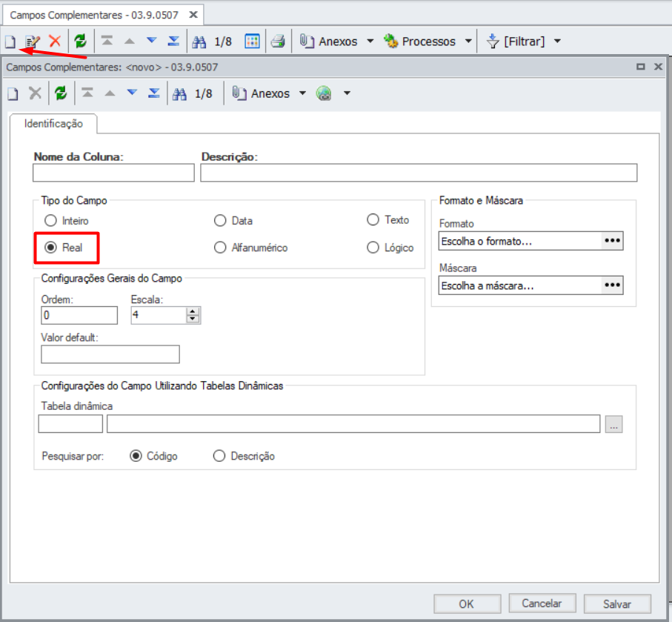672x622 pixels.
Task: Click the Cancelar button
Action: (542, 603)
